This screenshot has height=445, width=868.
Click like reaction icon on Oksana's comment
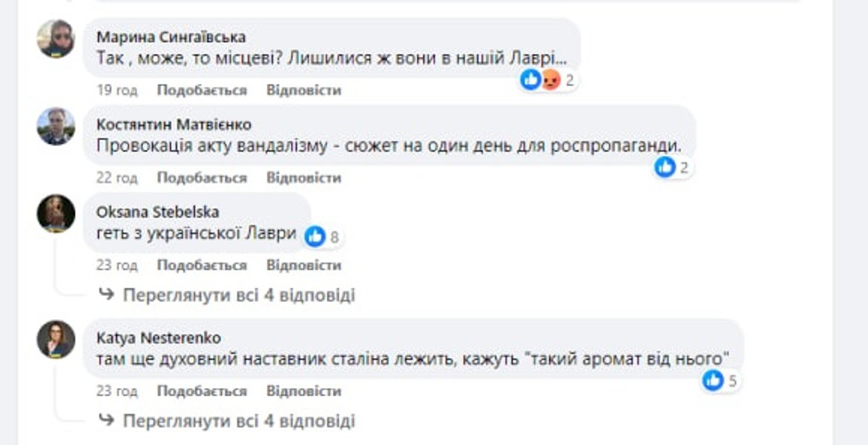[x=315, y=237]
